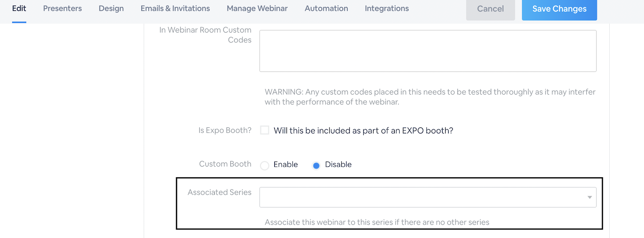
Task: Select the Enable radio for Custom Booth
Action: [x=264, y=166]
